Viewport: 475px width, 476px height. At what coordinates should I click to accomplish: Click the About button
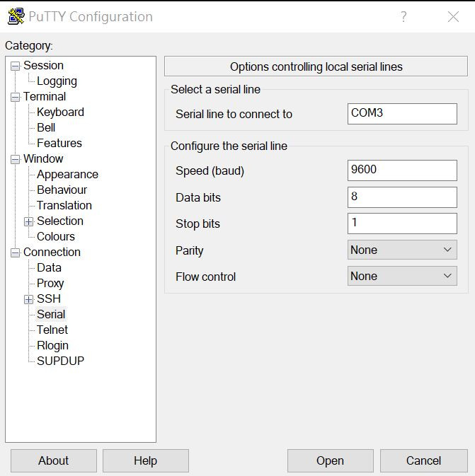54,461
